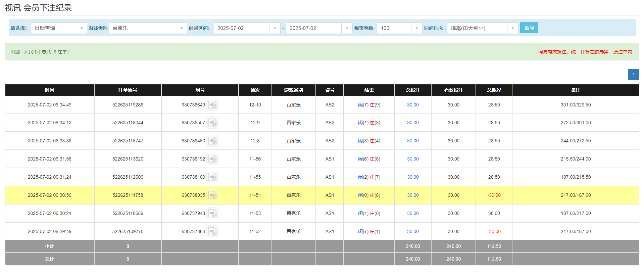Click replay icon beside round 630737864
644x272 pixels.
pos(212,232)
